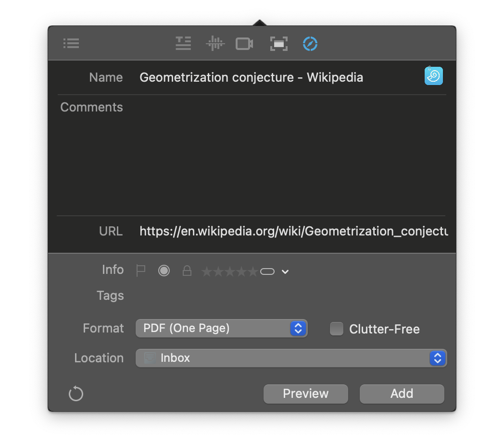
Task: Switch to the text note tab
Action: click(x=183, y=44)
